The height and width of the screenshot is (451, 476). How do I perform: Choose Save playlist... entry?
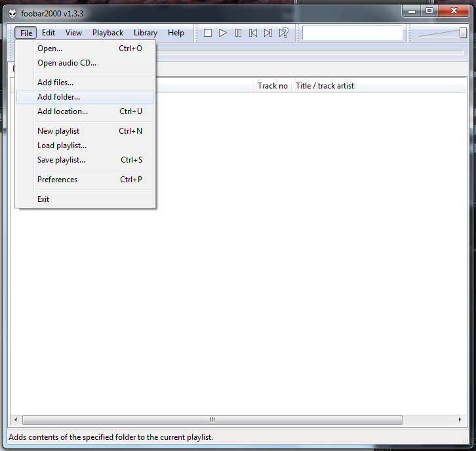coord(85,160)
